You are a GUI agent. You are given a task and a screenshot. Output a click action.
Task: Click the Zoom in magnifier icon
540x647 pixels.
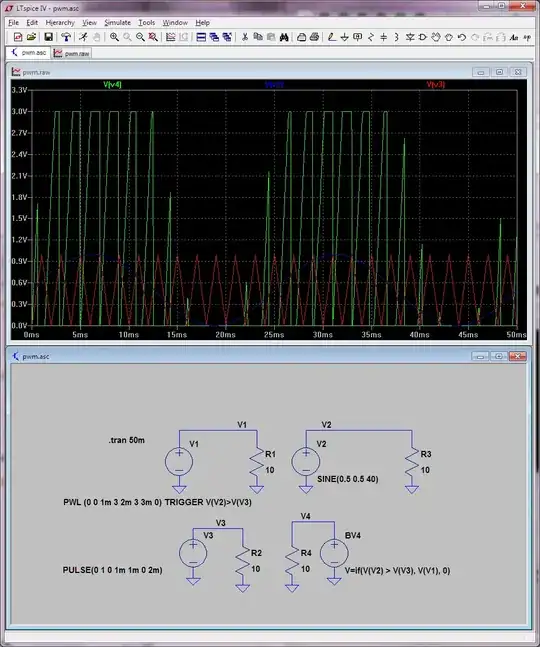pyautogui.click(x=114, y=37)
